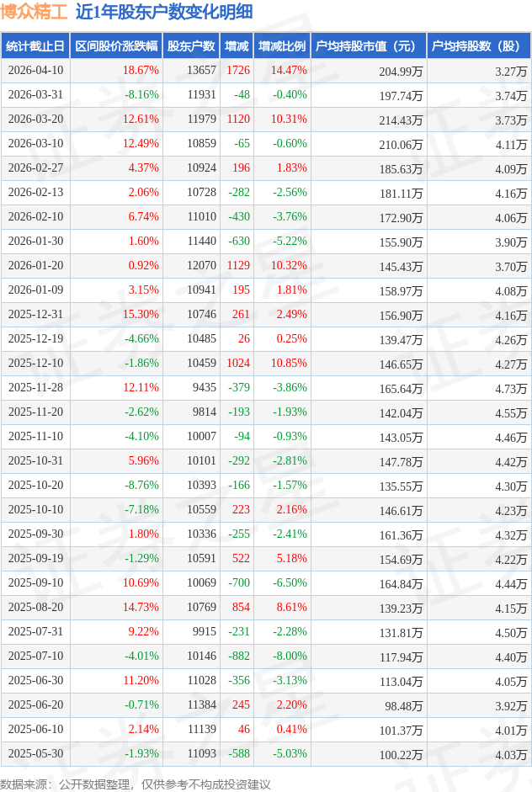This screenshot has height=792, width=532.
Task: Select the 户均持股数（股） column header
Action: coord(477,46)
